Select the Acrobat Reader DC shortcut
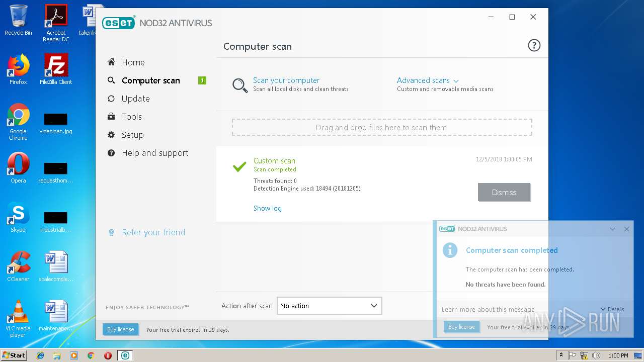 [x=56, y=23]
